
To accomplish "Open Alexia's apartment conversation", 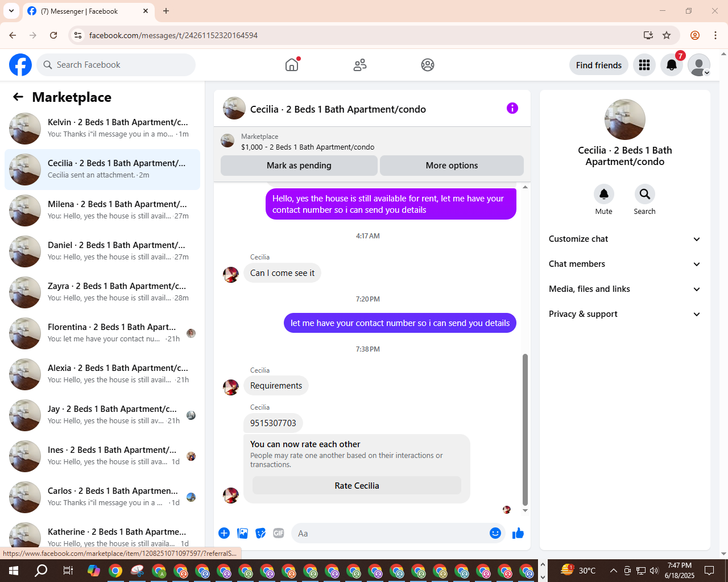I will (102, 374).
